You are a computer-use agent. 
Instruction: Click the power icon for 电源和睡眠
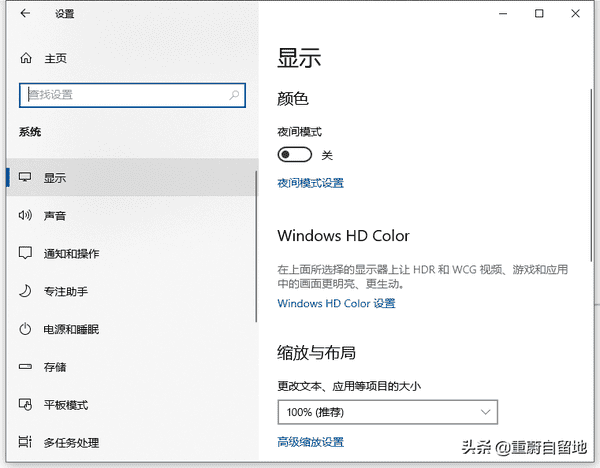[x=25, y=329]
